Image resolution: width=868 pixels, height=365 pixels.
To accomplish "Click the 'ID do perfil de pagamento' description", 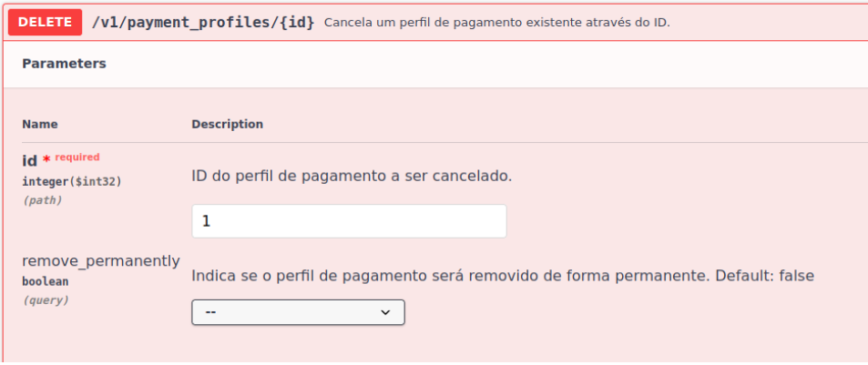I will 352,175.
